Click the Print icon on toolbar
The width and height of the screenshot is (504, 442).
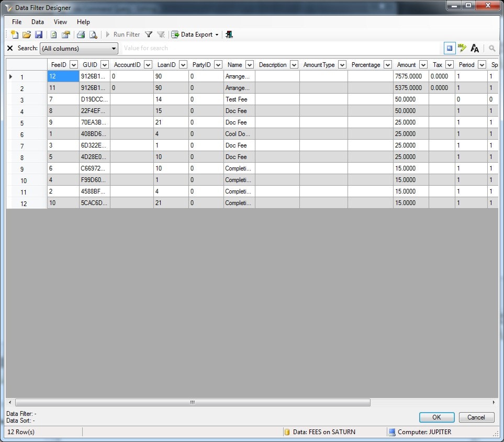[x=82, y=35]
